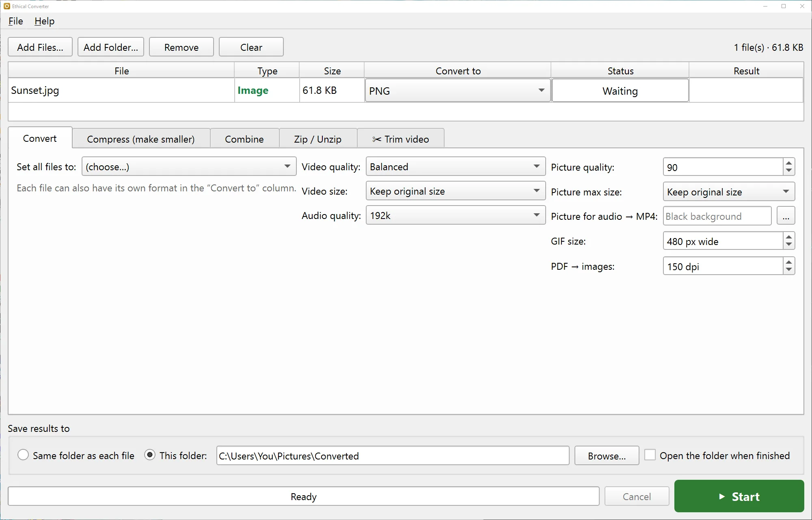
Task: Increase Picture quality with up arrow
Action: pyautogui.click(x=788, y=163)
